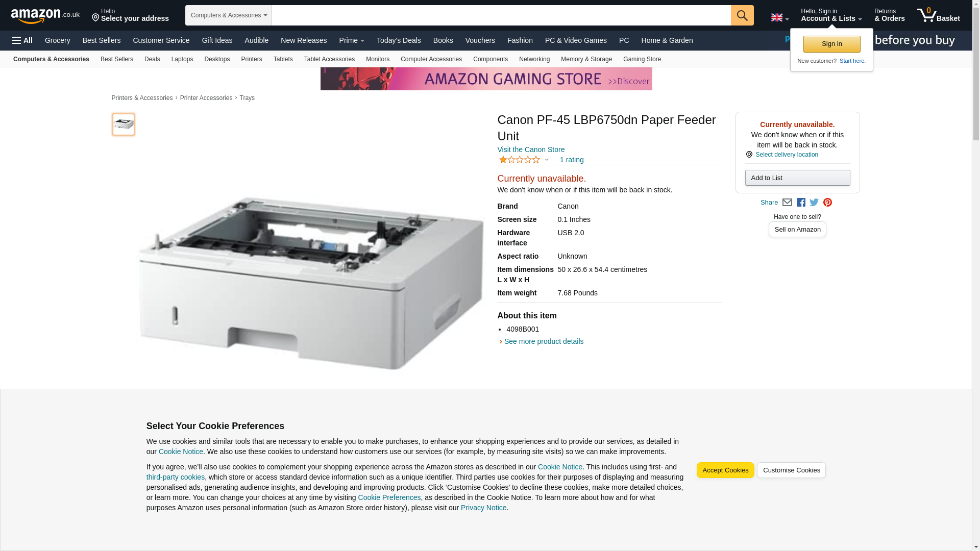Select the paper feeder product thumbnail

[124, 124]
